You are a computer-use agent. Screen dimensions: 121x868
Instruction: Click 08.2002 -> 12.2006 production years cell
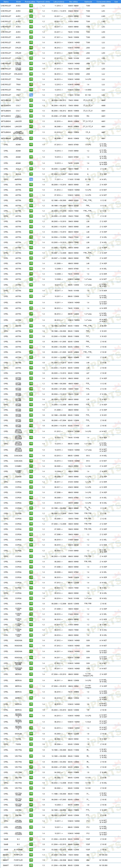click(x=59, y=783)
